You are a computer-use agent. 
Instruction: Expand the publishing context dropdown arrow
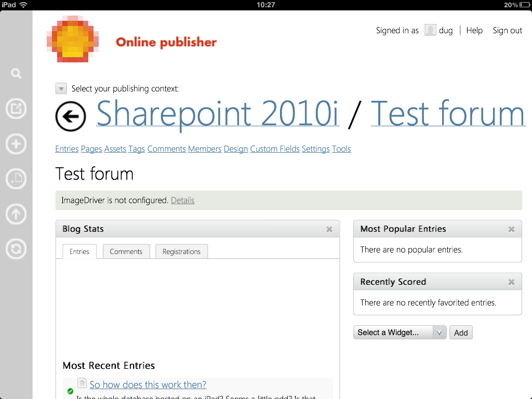pyautogui.click(x=61, y=89)
